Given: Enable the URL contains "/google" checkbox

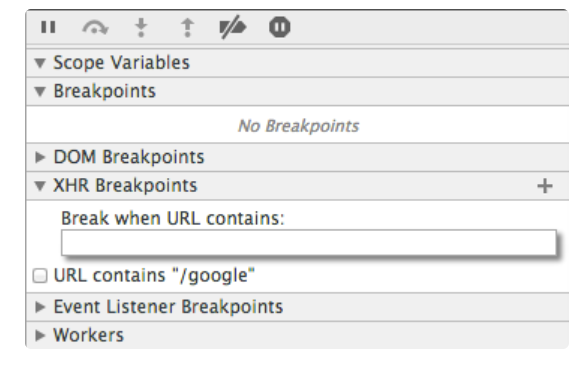Looking at the screenshot, I should click(40, 276).
